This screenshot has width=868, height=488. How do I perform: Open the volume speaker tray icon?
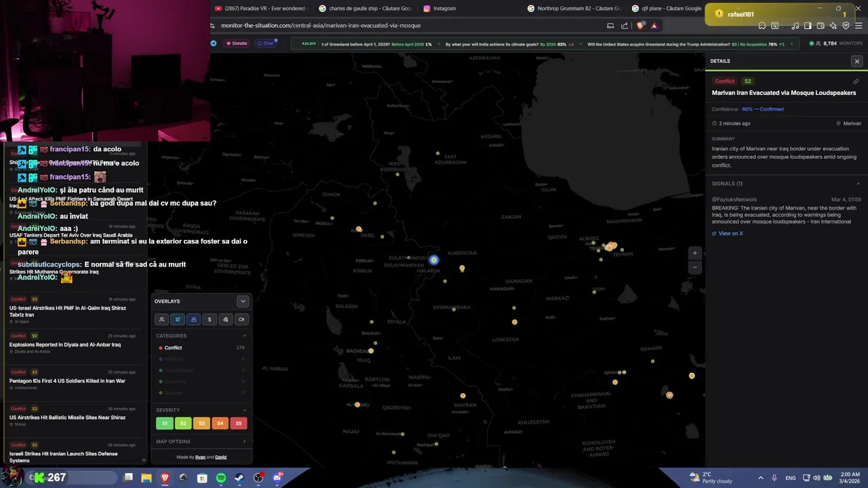[816, 478]
